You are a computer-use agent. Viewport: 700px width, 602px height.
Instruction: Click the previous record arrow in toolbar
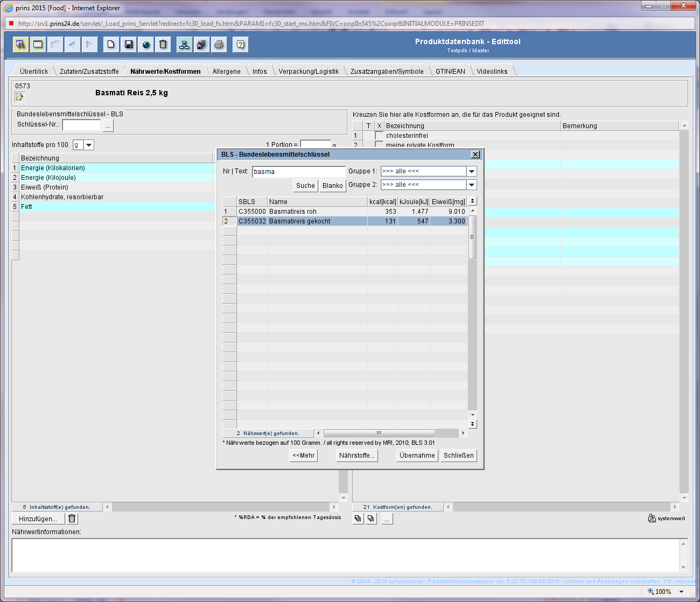(x=72, y=44)
